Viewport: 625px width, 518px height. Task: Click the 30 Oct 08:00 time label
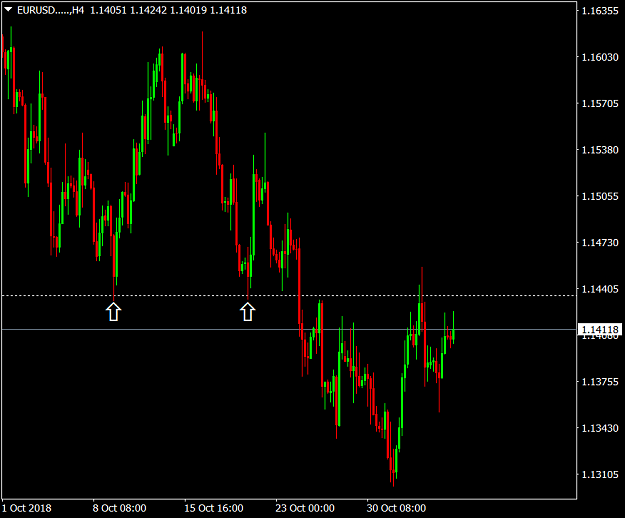coord(396,508)
